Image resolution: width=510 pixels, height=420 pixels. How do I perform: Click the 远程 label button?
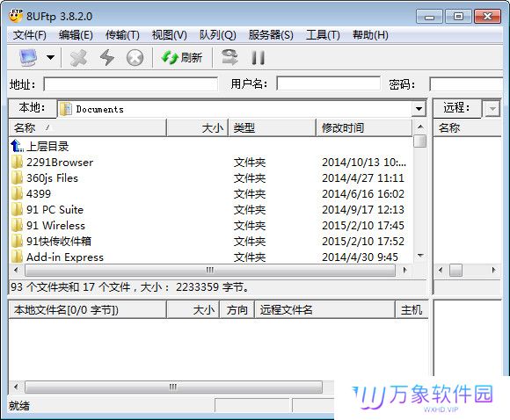tap(457, 107)
